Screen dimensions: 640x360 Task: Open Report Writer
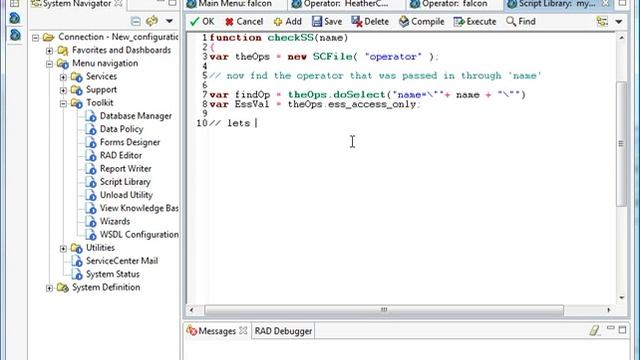125,169
